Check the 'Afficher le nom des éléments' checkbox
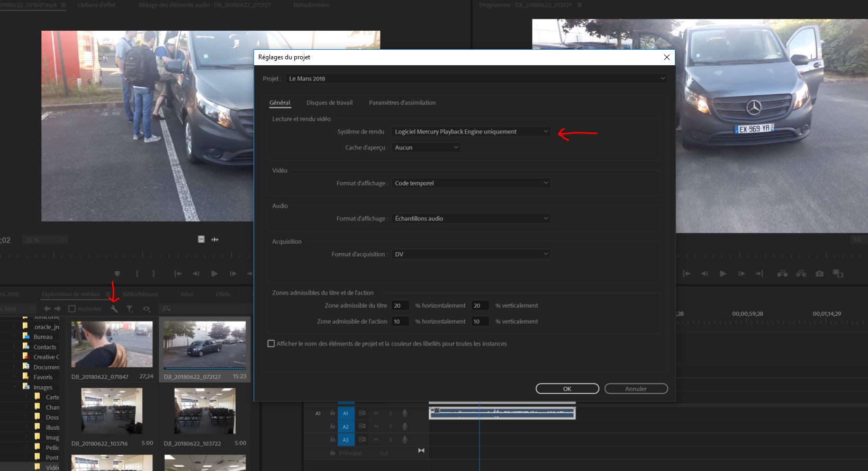 (x=271, y=344)
